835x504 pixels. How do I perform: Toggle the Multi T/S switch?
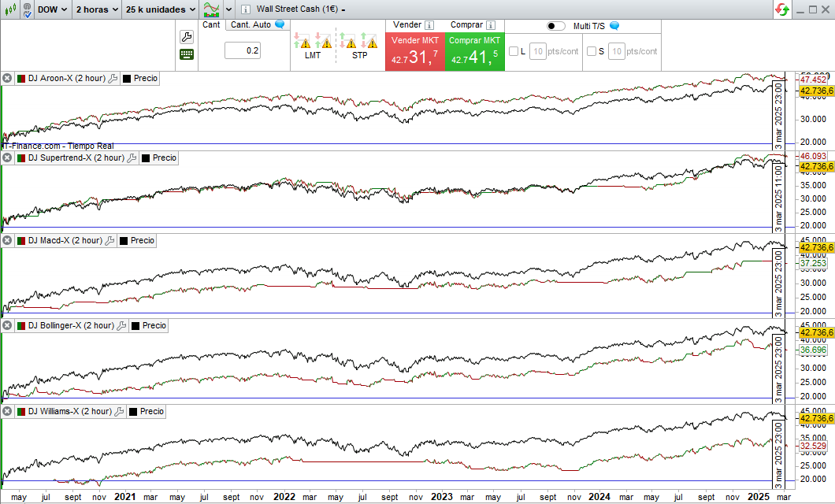point(556,26)
